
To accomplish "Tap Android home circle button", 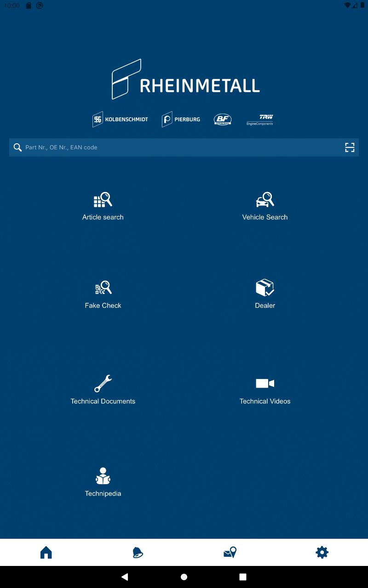I will point(184,577).
